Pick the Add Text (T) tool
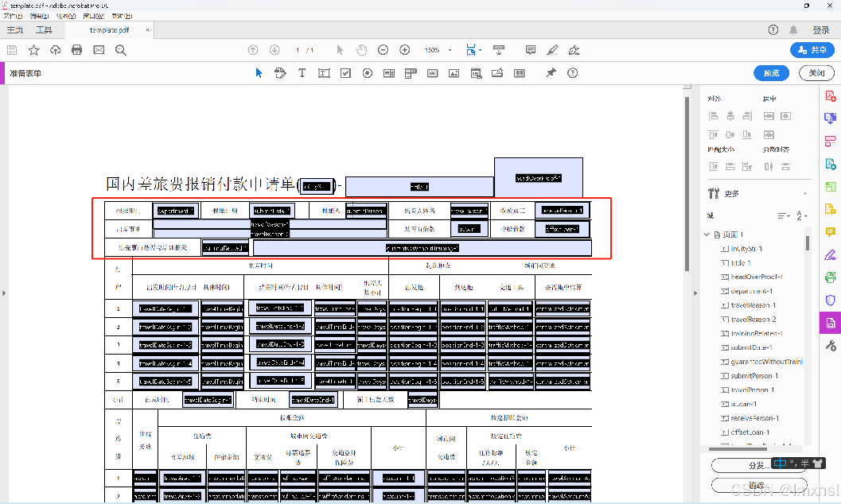Image resolution: width=841 pixels, height=504 pixels. point(302,73)
